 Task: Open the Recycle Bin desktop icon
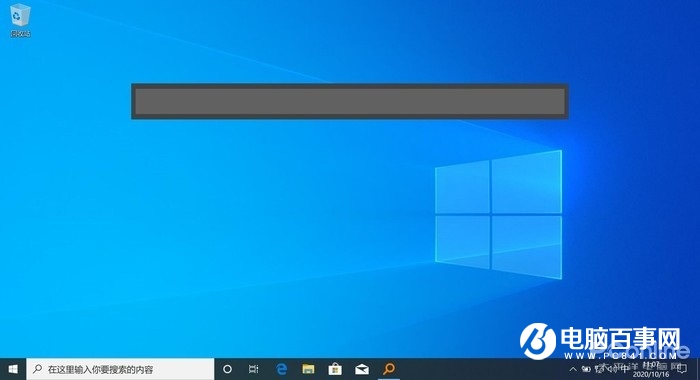pyautogui.click(x=20, y=21)
